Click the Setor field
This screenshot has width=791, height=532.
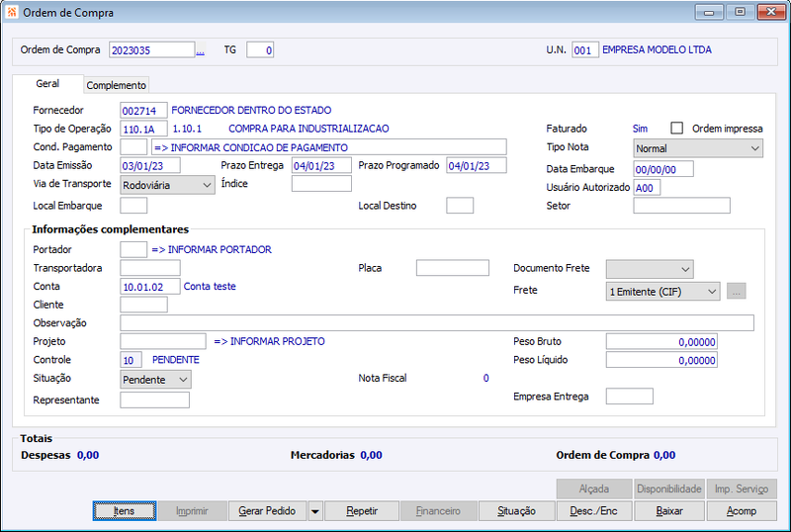(681, 206)
